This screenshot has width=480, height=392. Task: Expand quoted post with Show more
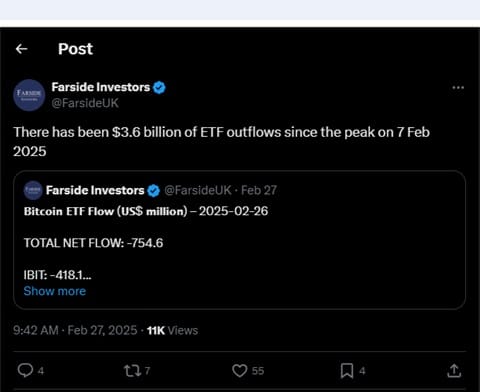[55, 291]
